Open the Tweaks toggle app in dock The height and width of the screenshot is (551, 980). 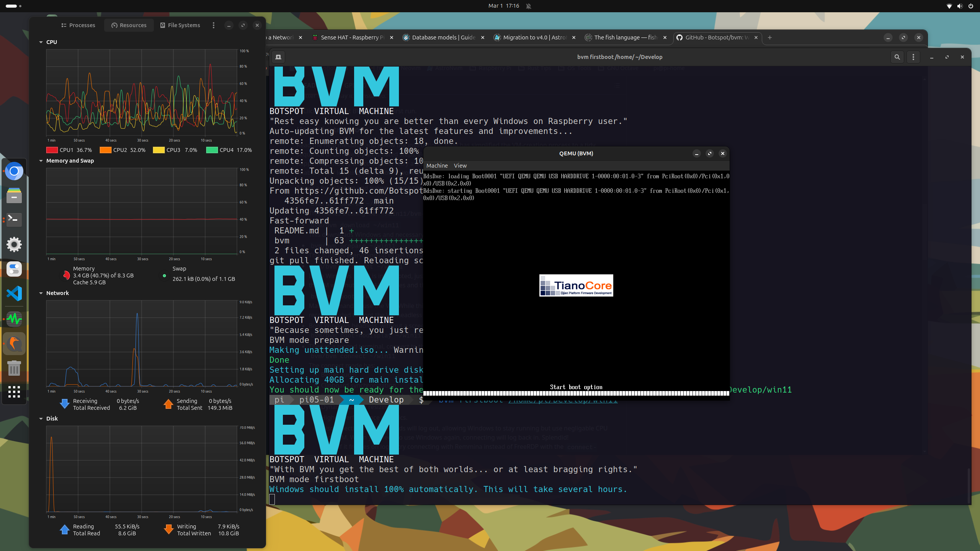[x=14, y=269]
